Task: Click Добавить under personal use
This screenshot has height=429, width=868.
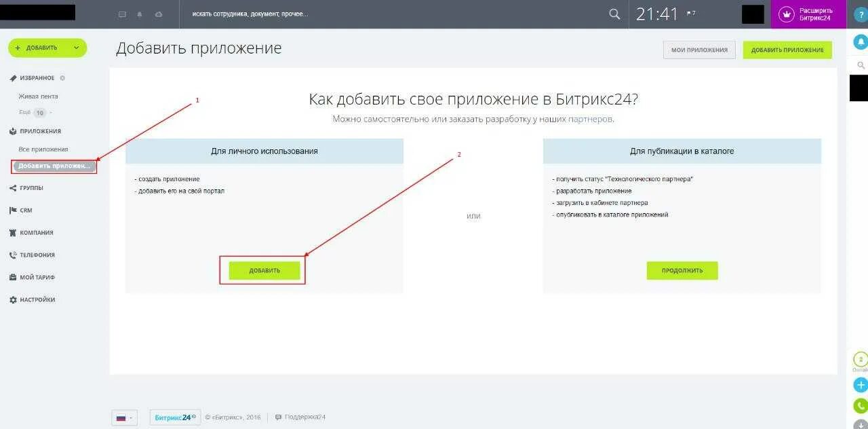Action: click(x=264, y=270)
